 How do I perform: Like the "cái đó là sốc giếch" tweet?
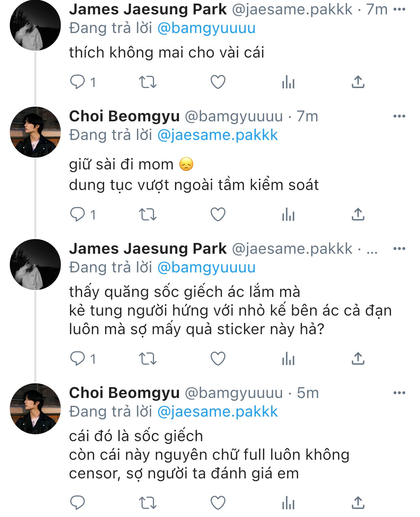(x=218, y=503)
